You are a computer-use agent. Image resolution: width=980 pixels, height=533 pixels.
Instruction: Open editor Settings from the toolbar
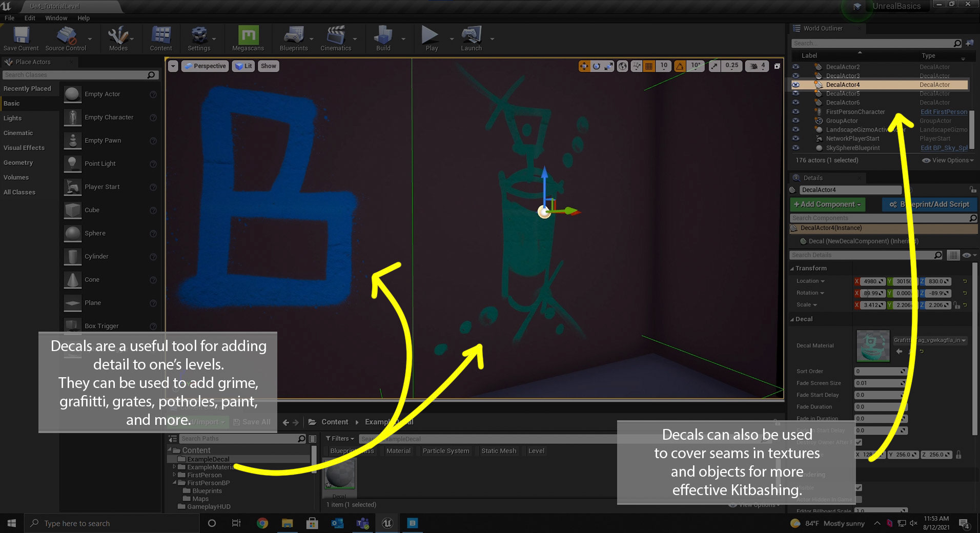(x=199, y=38)
